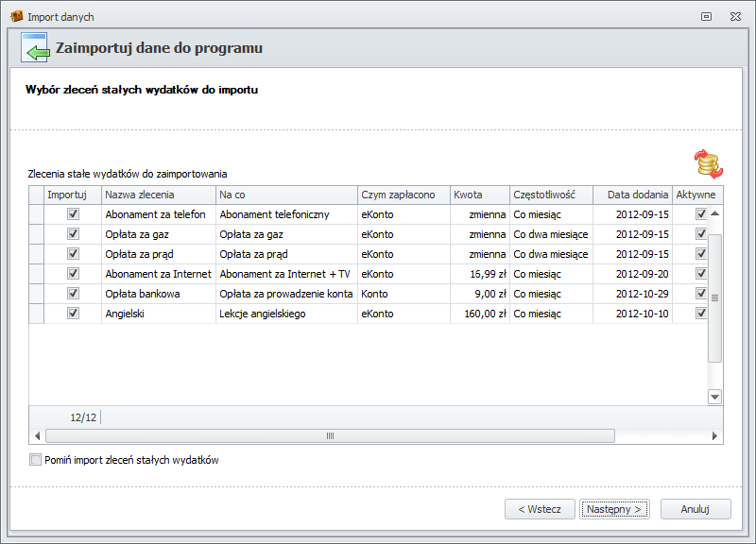756x544 pixels.
Task: Click the horizontal scrollbar left arrow
Action: pyautogui.click(x=38, y=436)
